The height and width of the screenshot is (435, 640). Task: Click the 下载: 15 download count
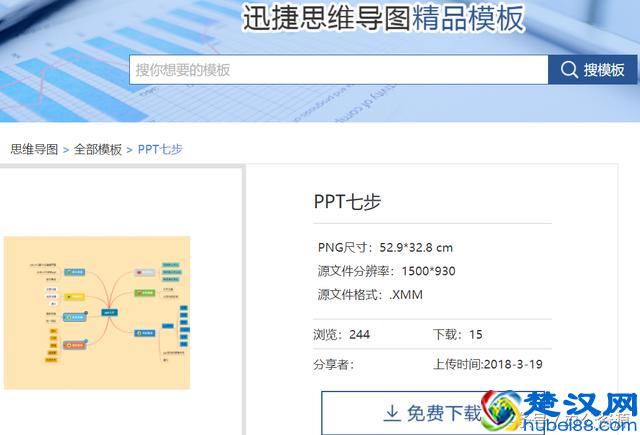458,335
